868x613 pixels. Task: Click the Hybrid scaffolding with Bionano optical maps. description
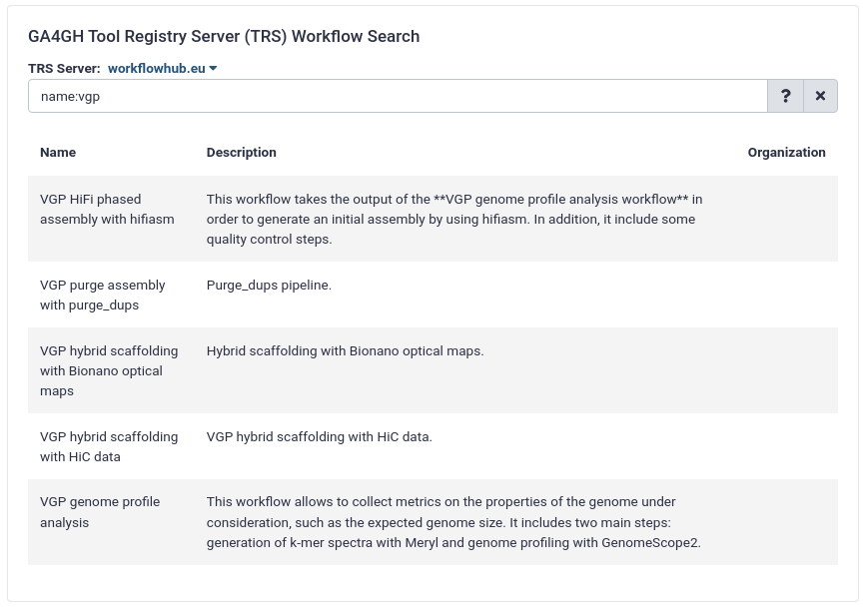point(345,351)
